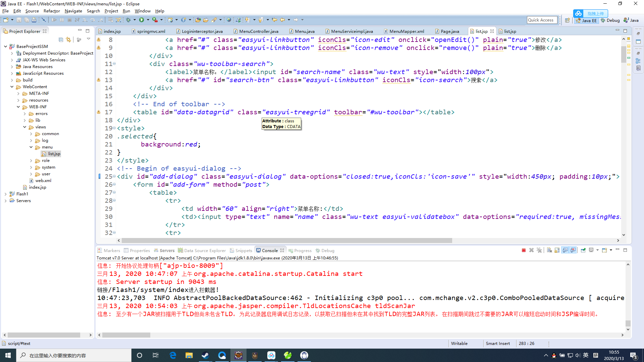The image size is (644, 362).
Task: Close the active list.jsp editor tab
Action: coord(492,31)
